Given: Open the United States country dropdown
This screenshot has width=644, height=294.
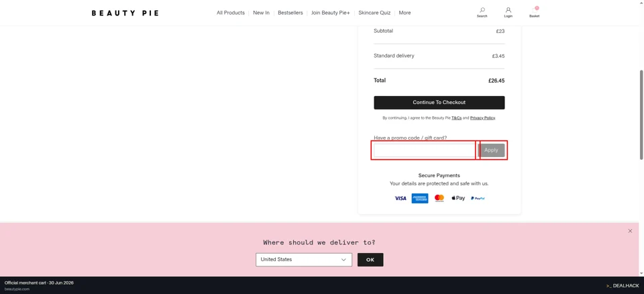Looking at the screenshot, I should 304,260.
